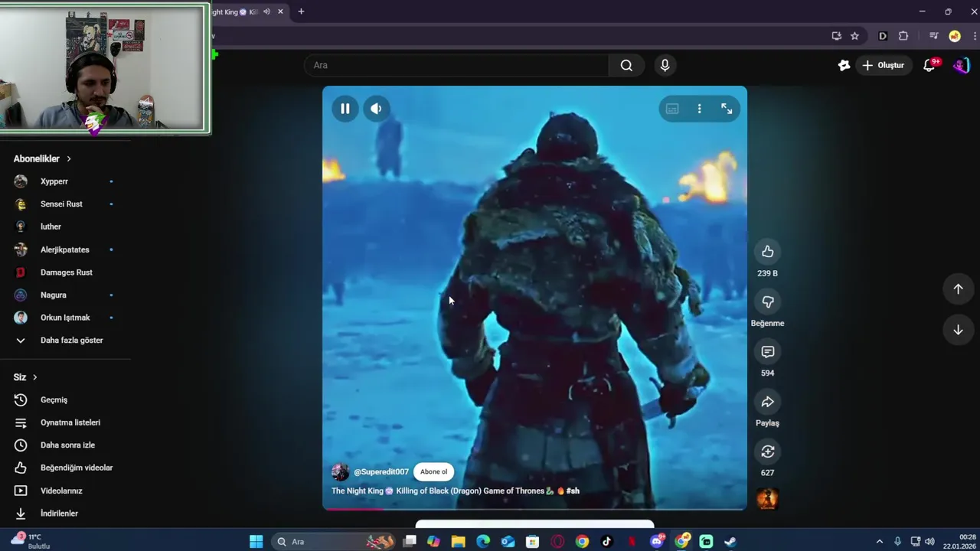The height and width of the screenshot is (551, 980).
Task: Share the video using Paylaş
Action: point(767,402)
